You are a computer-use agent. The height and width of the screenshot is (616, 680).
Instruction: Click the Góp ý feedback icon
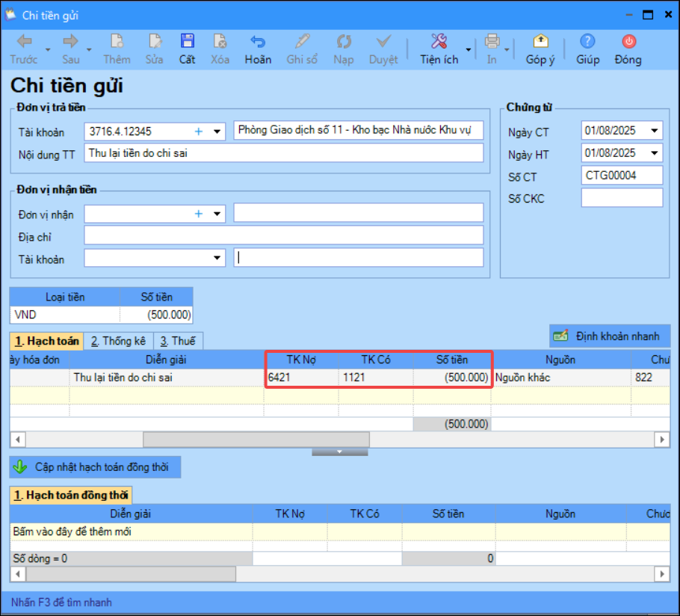[x=540, y=41]
